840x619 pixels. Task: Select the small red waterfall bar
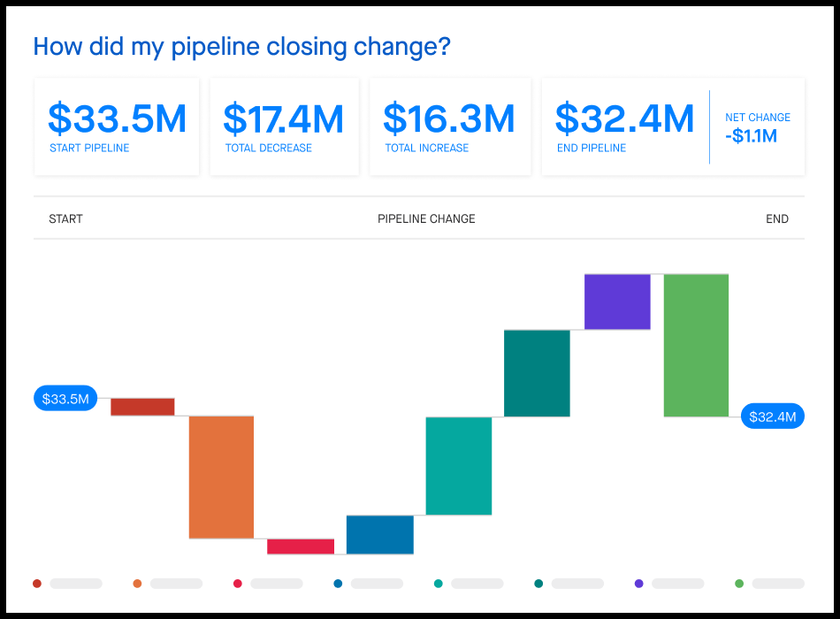pos(142,407)
